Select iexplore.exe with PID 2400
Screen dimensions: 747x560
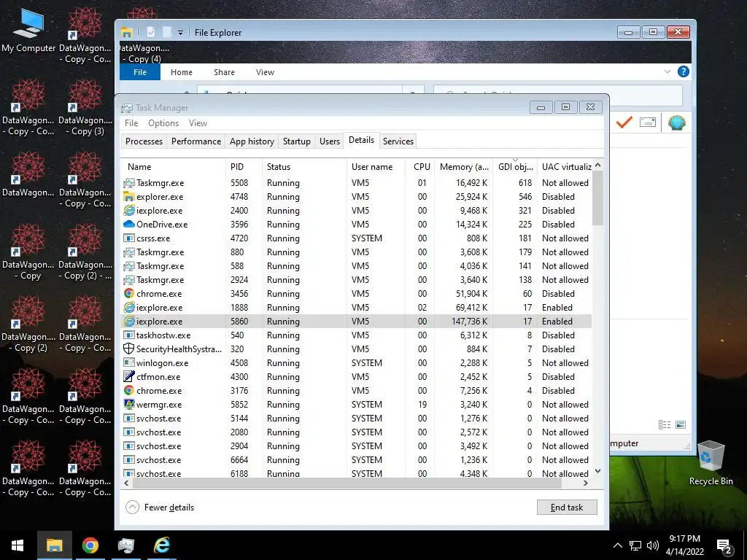coord(356,211)
